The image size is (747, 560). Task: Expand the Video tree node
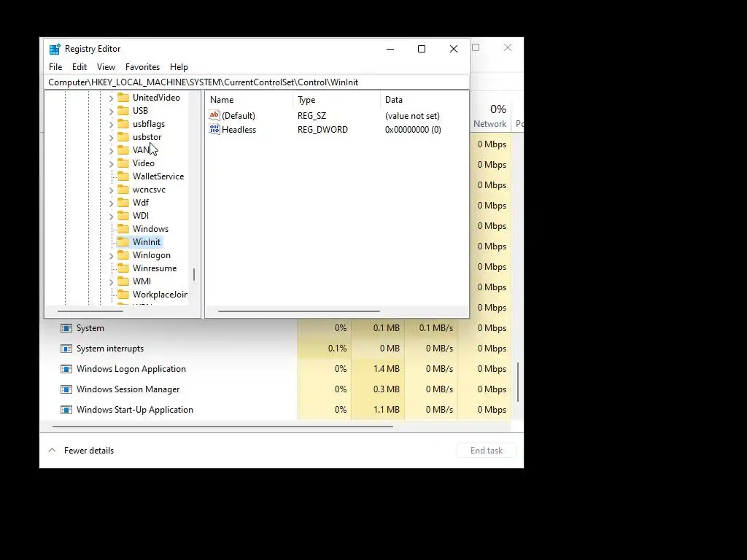(111, 164)
